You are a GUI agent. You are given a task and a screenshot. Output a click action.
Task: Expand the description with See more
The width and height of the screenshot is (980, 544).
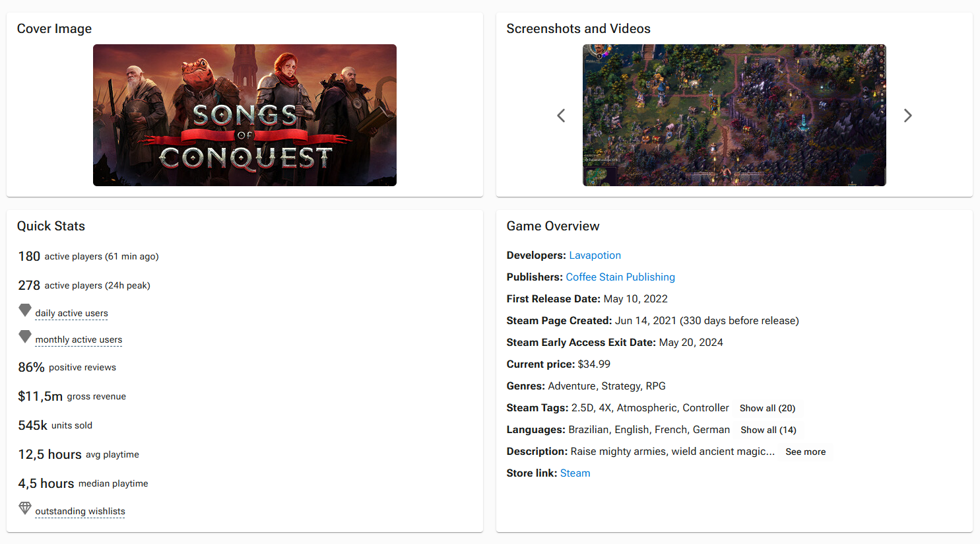pos(806,452)
